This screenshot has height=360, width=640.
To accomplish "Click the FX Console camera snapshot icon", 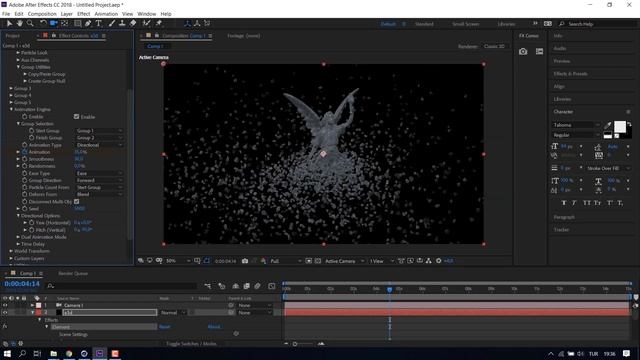I will (x=523, y=52).
